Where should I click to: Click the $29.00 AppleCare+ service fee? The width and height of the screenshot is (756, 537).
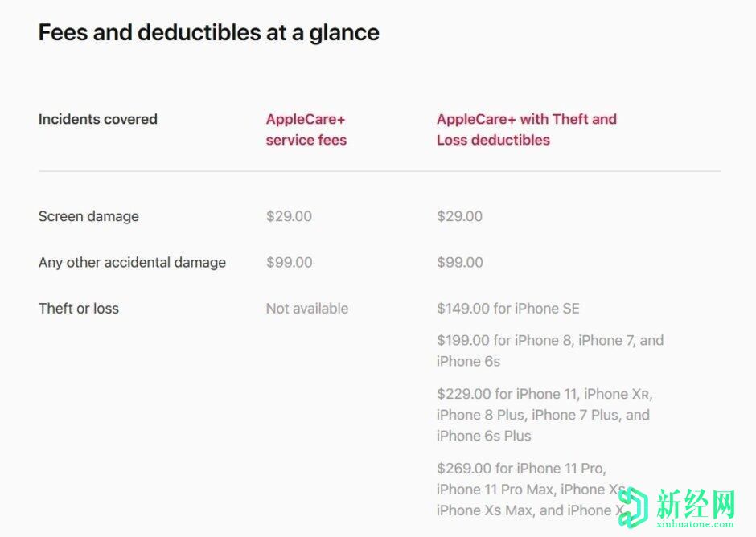click(289, 216)
